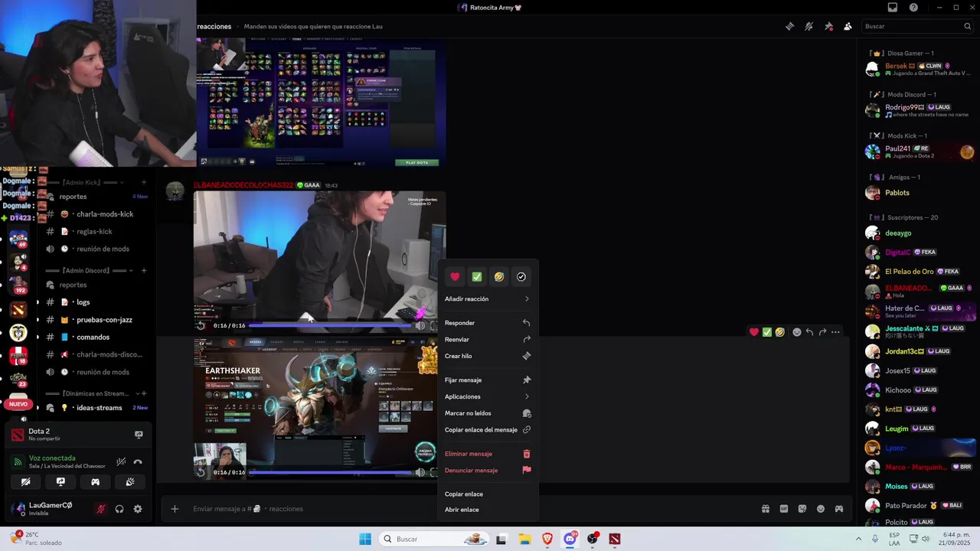Select Crear hilo menu entry
Screen dimensions: 980x551
(488, 356)
